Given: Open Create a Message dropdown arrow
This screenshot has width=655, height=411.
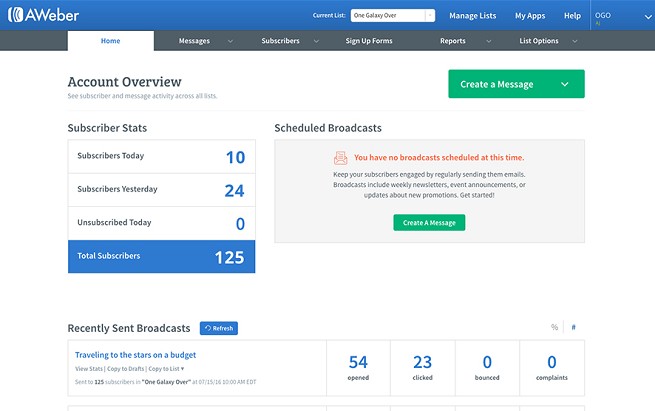Looking at the screenshot, I should click(x=565, y=84).
